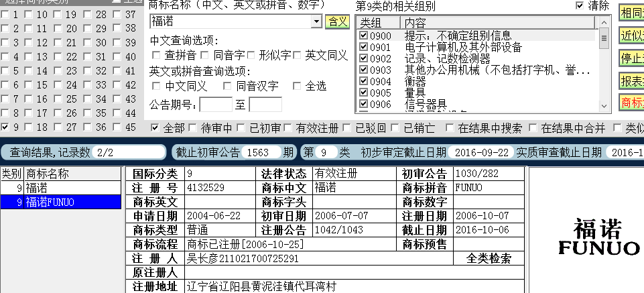
Task: Enable the 中文同义 checkbox
Action: click(156, 86)
